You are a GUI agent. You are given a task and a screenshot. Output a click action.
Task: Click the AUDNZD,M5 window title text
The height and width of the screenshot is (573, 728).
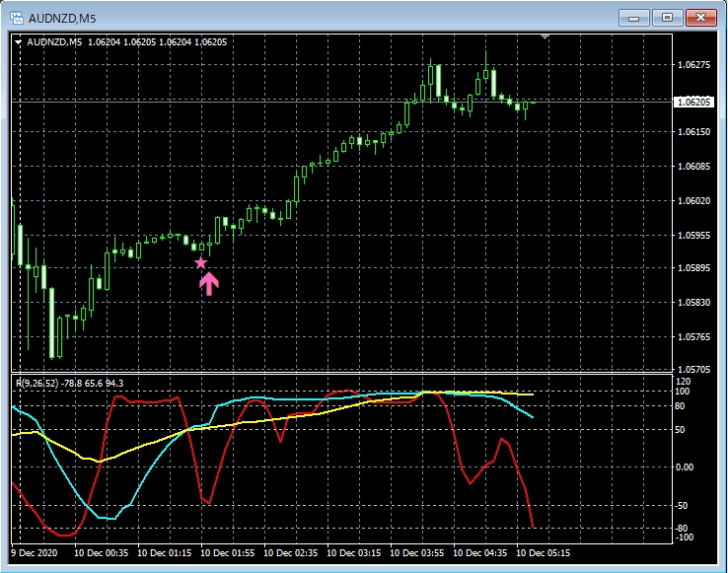[62, 18]
